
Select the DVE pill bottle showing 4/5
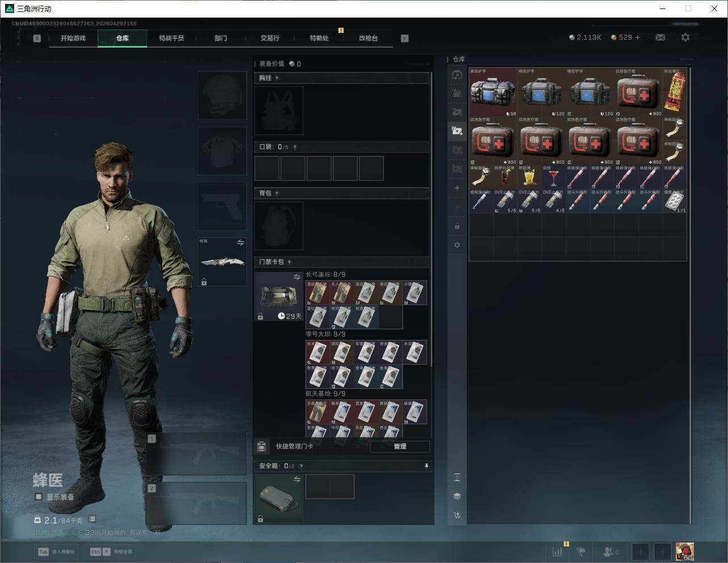tap(554, 201)
